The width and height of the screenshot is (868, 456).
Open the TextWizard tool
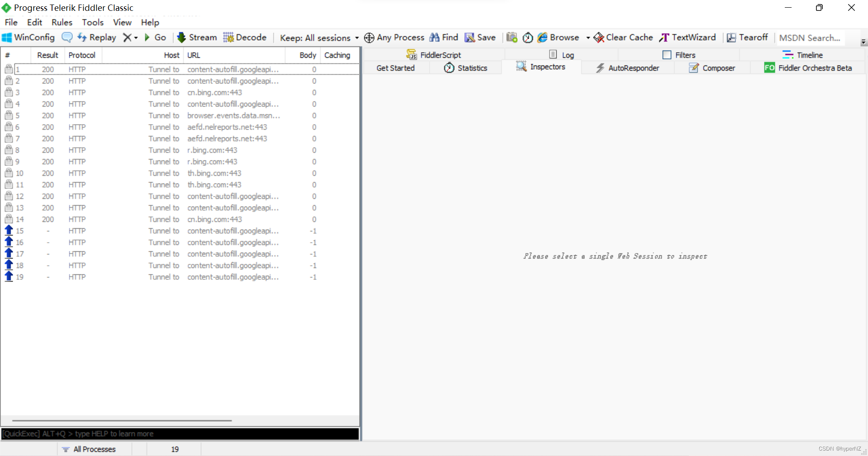click(688, 38)
